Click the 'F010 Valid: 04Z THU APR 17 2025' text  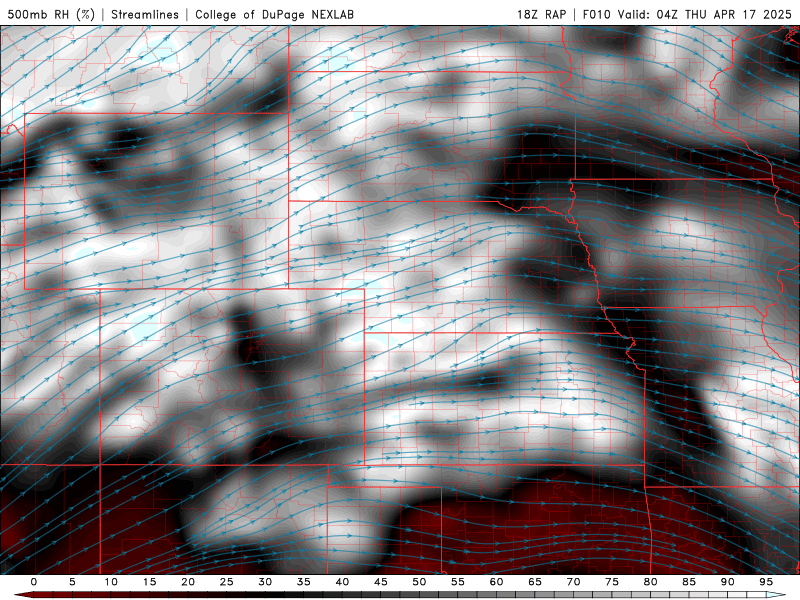(687, 14)
